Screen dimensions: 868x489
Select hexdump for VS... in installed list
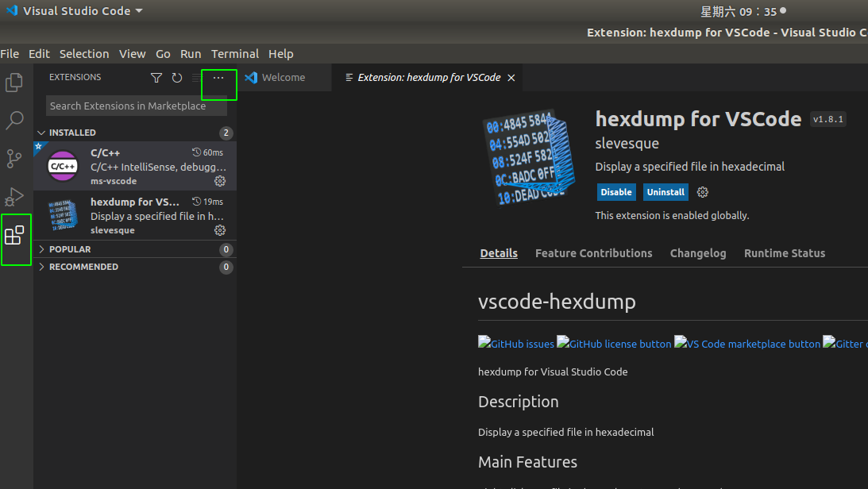pyautogui.click(x=135, y=215)
